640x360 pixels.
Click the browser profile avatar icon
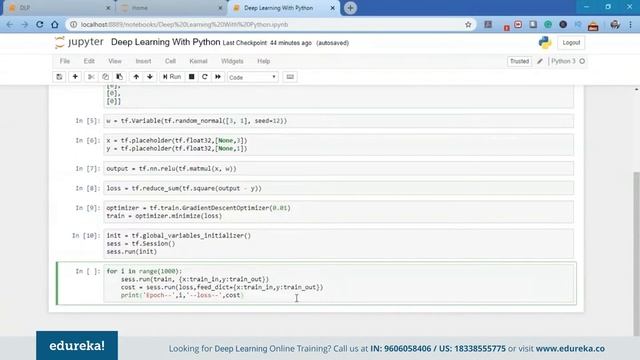[615, 24]
